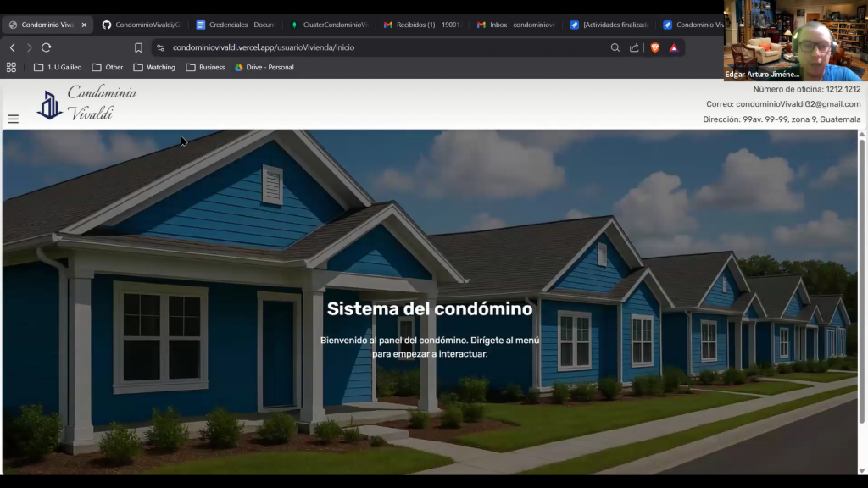Click the Condominio Vivaldi logo

point(86,103)
